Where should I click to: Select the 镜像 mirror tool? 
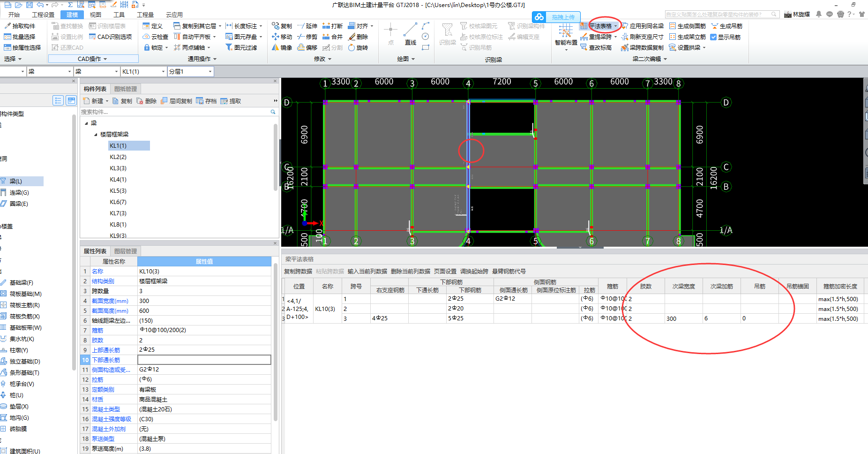282,47
